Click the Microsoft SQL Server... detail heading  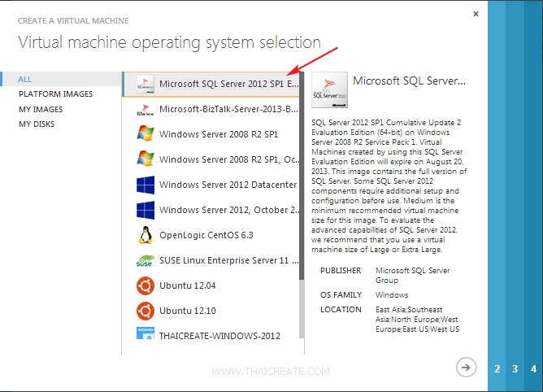[x=410, y=81]
